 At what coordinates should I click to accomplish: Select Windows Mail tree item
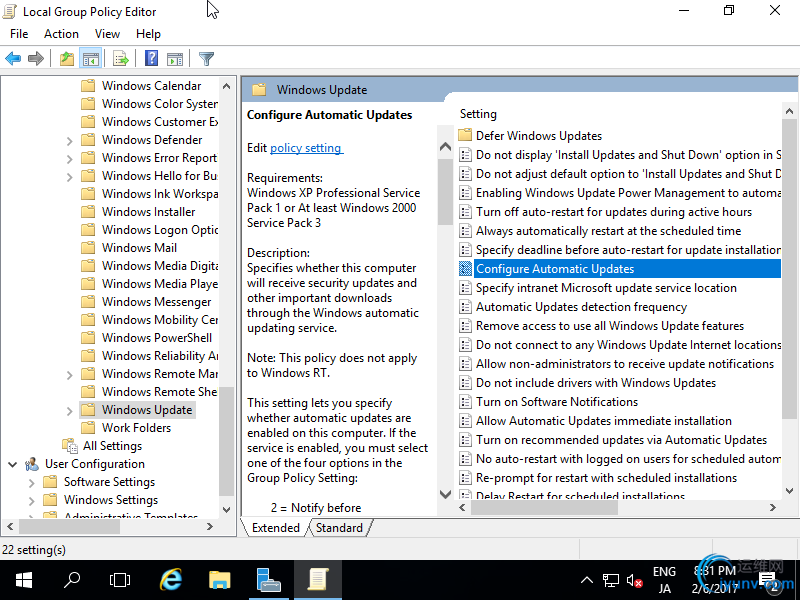point(139,247)
